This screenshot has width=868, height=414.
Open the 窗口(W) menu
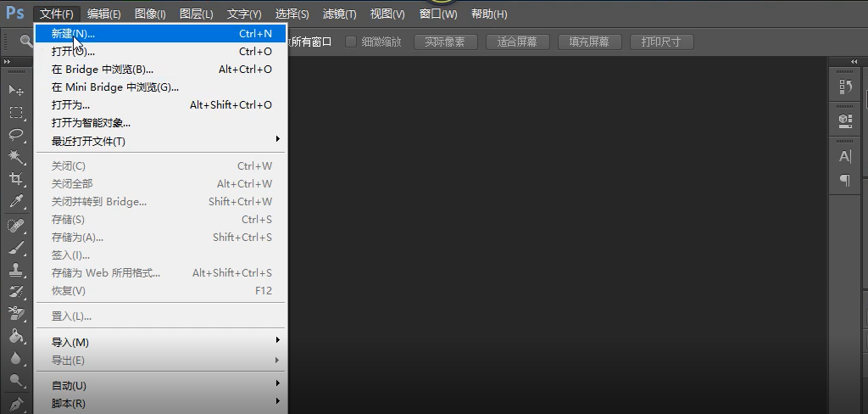tap(438, 14)
